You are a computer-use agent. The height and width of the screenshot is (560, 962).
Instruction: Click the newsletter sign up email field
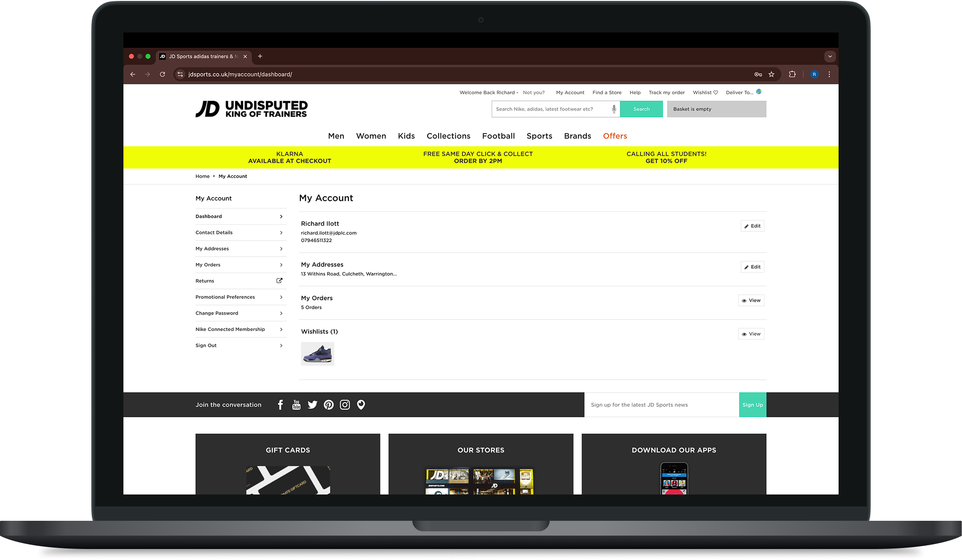(661, 405)
